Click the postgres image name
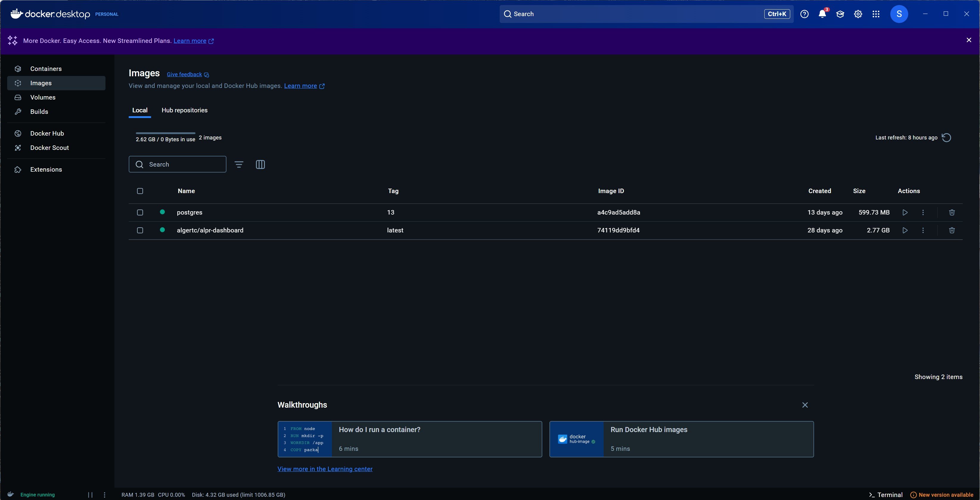This screenshot has height=500, width=980. click(x=190, y=212)
